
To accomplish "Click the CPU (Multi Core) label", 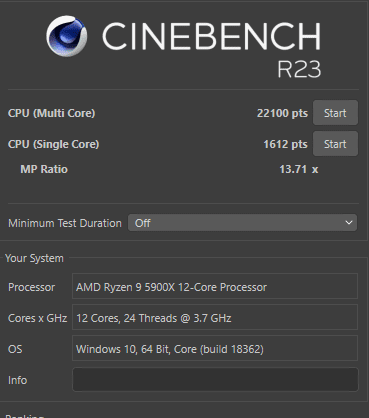I will (x=52, y=113).
